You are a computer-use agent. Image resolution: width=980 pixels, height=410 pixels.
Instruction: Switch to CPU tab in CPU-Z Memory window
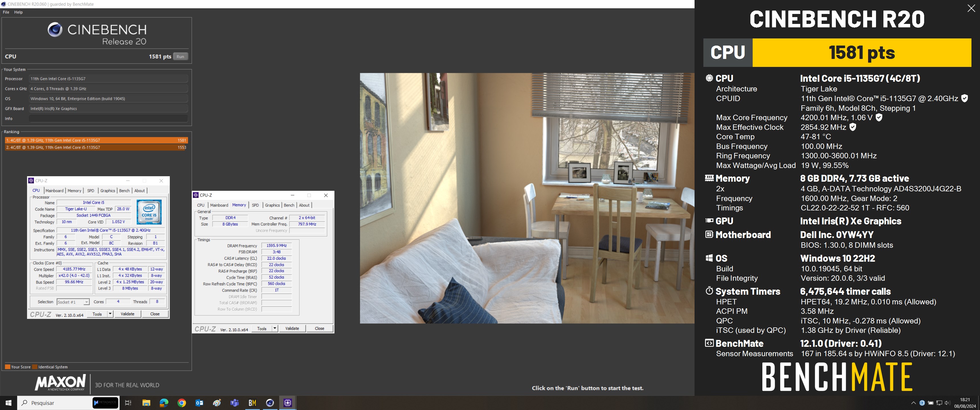(x=201, y=205)
